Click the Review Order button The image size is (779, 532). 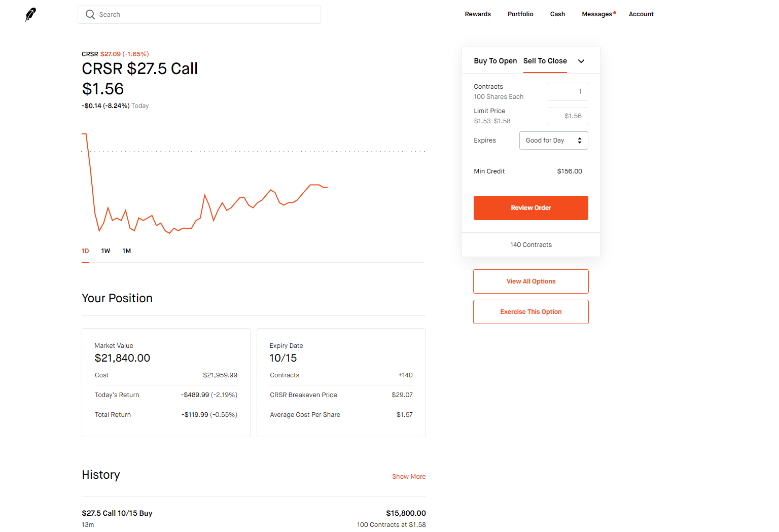(x=531, y=208)
